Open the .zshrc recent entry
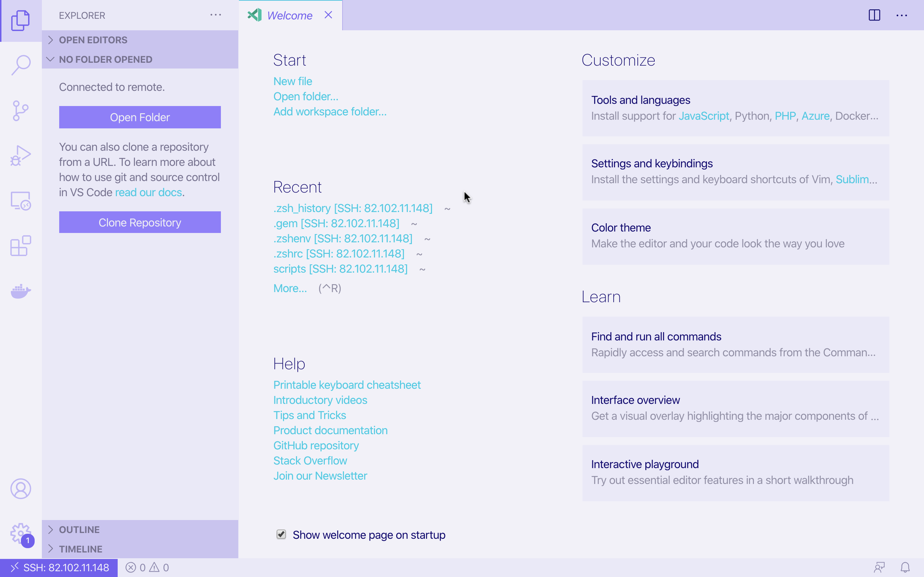 [339, 254]
